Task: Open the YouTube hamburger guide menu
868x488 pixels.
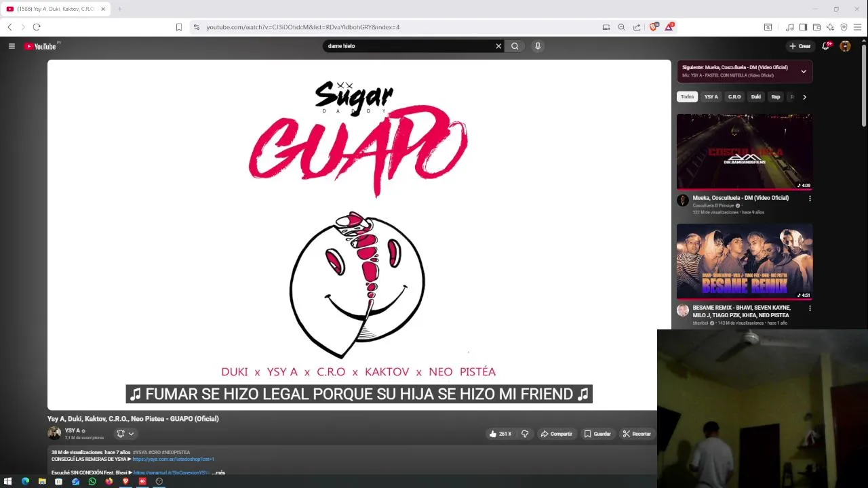Action: tap(12, 46)
